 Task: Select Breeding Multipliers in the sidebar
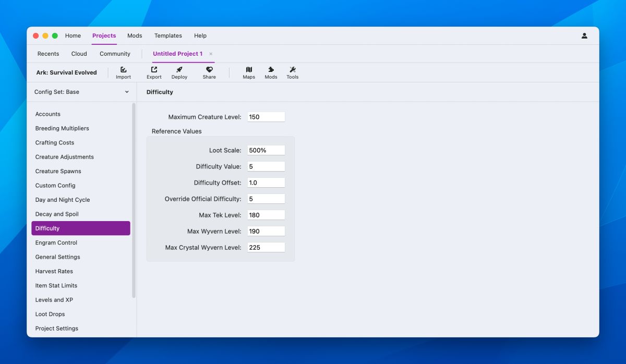click(x=81, y=128)
